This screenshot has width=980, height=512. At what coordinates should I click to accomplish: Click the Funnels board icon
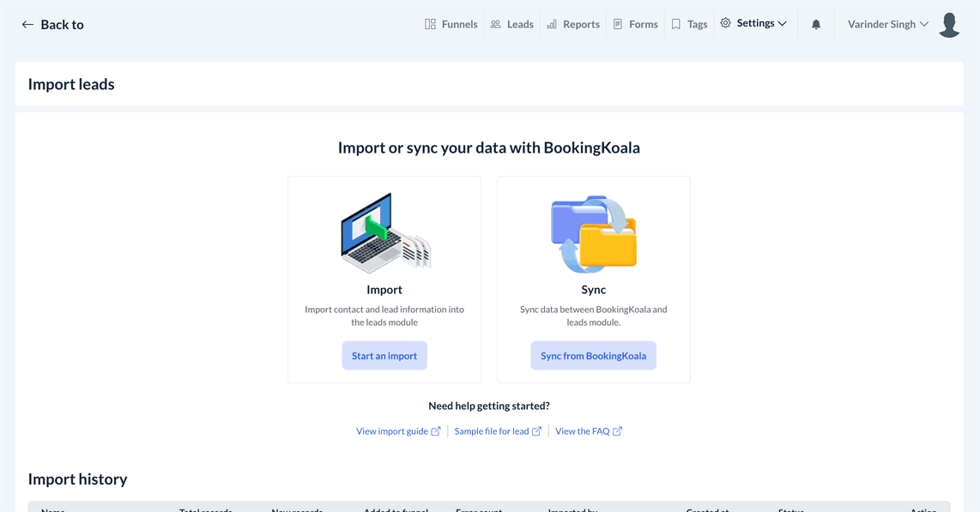point(430,24)
